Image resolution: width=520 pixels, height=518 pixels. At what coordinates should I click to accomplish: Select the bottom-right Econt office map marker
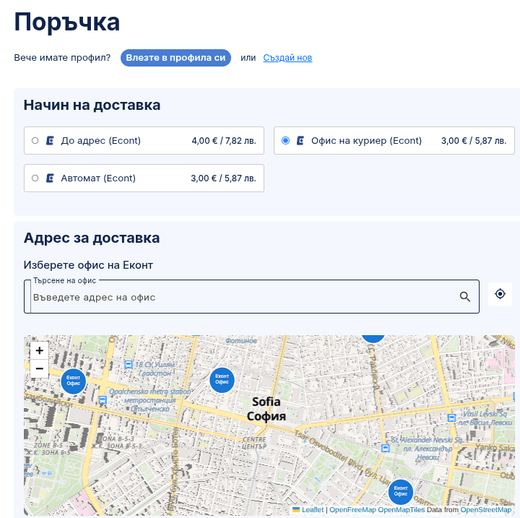coord(401,492)
